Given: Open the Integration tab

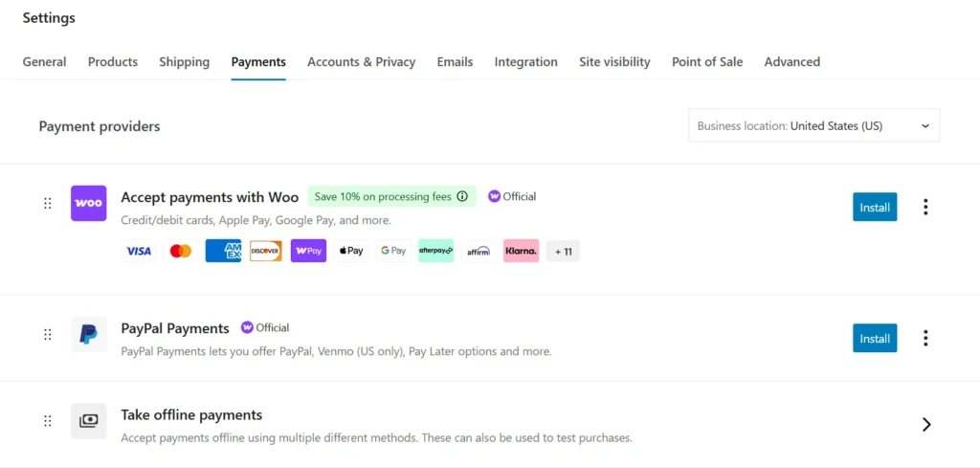Looking at the screenshot, I should [526, 62].
